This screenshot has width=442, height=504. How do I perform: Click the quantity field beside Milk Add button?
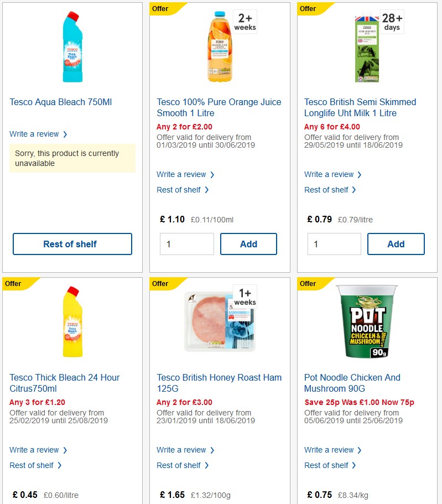334,243
